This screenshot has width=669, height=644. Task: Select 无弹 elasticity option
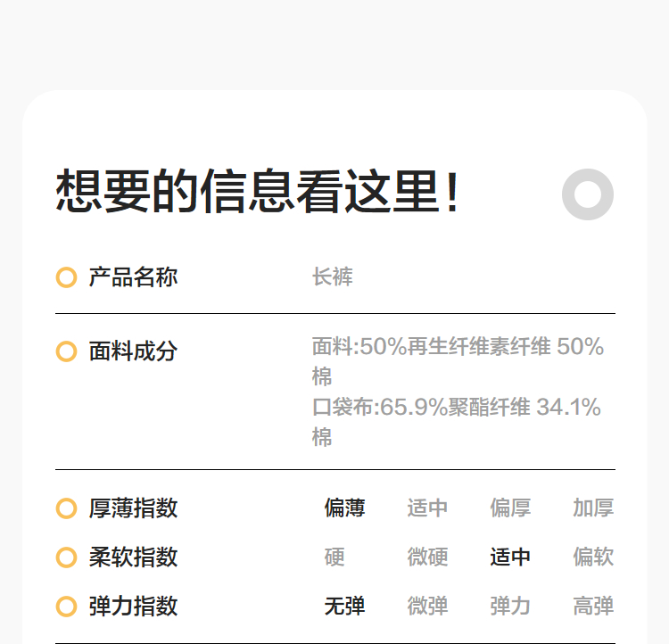coord(344,607)
